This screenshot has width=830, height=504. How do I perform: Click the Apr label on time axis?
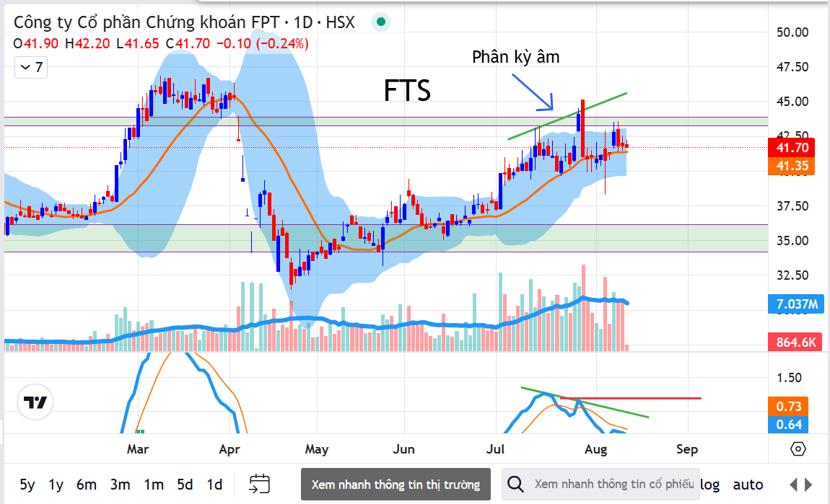point(230,449)
